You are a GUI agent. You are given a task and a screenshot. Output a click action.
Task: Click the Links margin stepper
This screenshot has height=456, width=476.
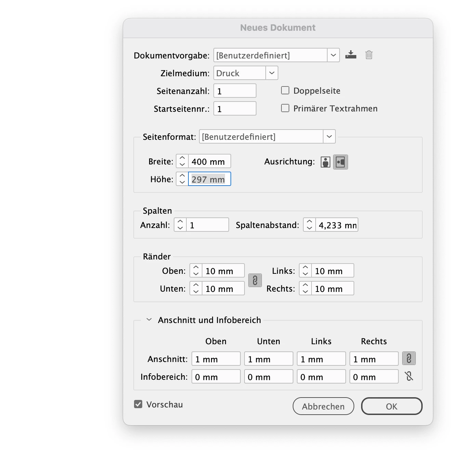pyautogui.click(x=305, y=270)
